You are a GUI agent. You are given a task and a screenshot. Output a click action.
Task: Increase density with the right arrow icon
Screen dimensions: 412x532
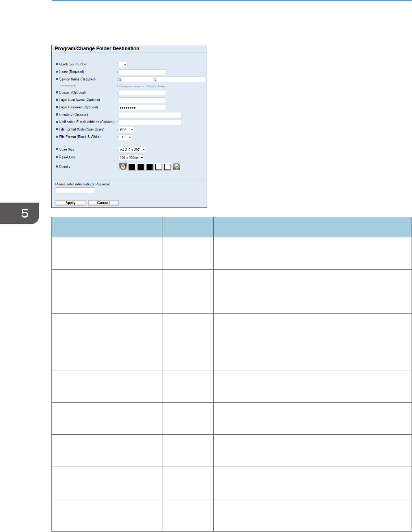176,167
